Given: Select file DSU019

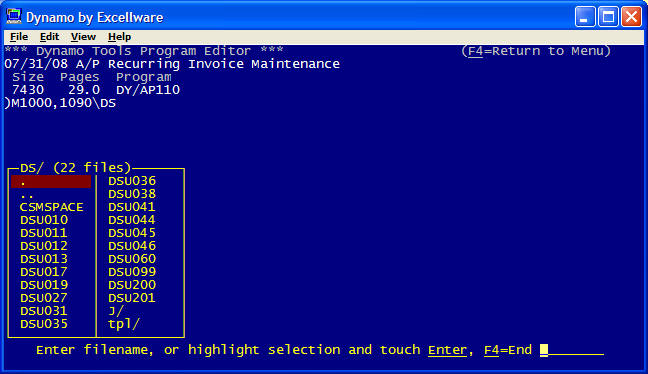Looking at the screenshot, I should point(44,285).
